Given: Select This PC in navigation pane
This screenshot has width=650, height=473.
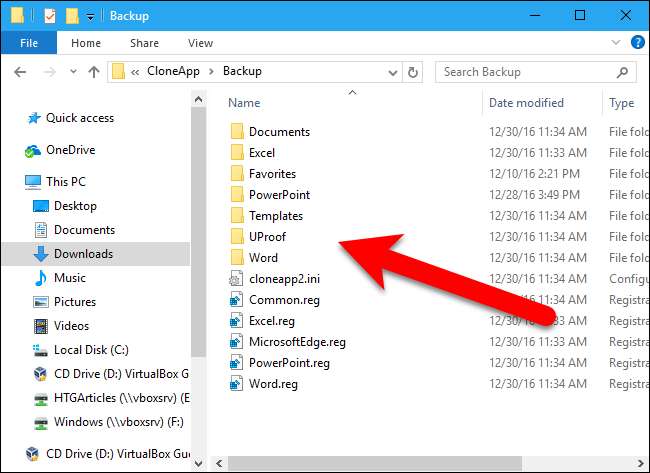Looking at the screenshot, I should pyautogui.click(x=56, y=182).
